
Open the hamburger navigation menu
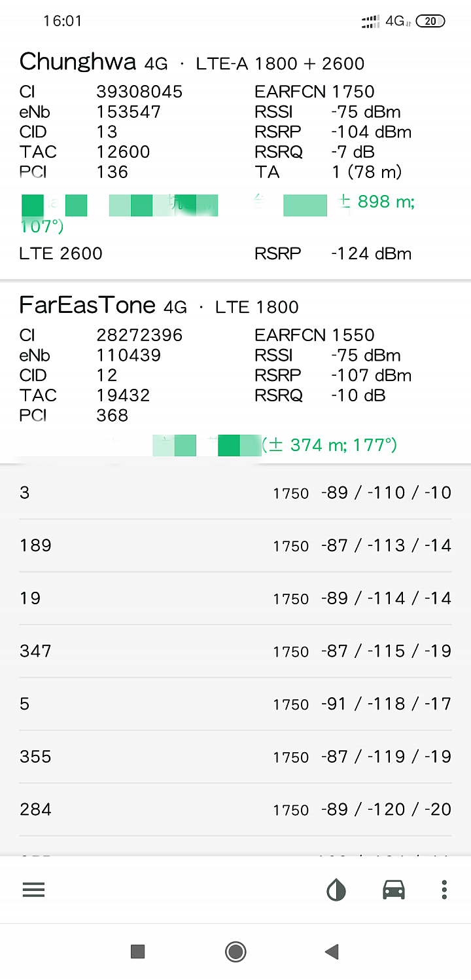pyautogui.click(x=33, y=890)
